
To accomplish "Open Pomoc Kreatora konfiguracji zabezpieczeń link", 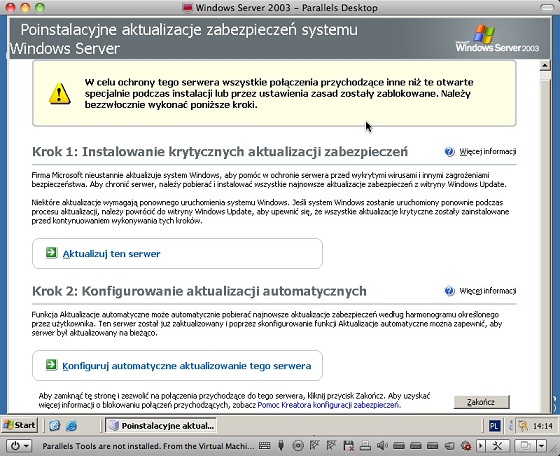I will [329, 405].
